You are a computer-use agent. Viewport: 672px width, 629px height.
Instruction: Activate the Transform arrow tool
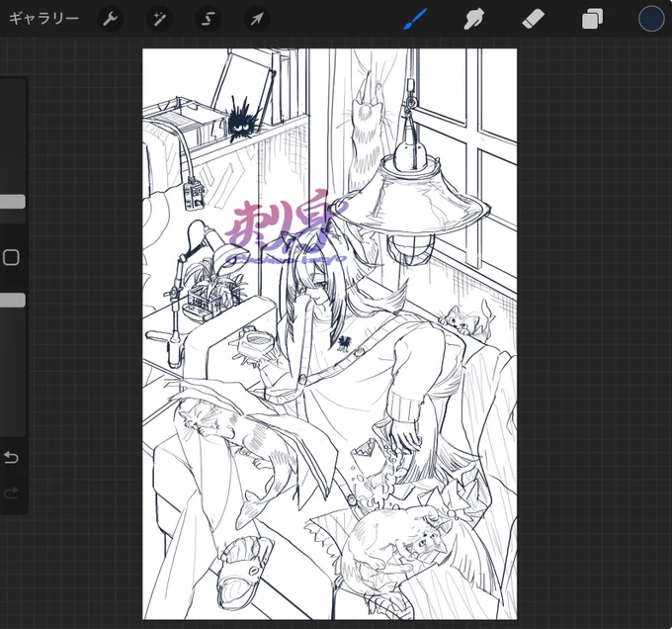[x=257, y=19]
